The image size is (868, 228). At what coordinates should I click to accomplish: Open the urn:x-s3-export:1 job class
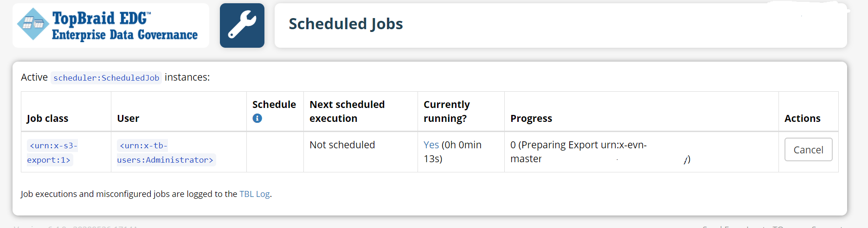click(51, 152)
